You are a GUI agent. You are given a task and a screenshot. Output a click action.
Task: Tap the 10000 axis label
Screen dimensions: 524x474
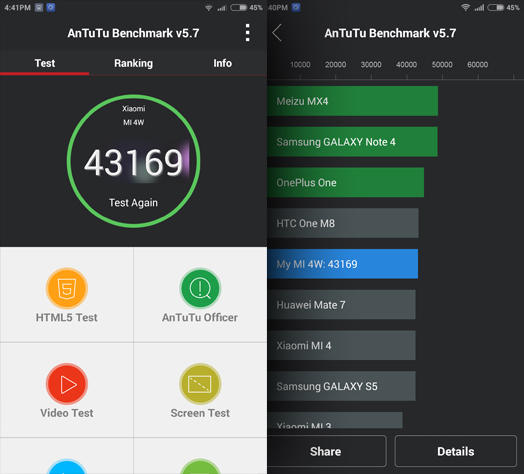point(300,65)
